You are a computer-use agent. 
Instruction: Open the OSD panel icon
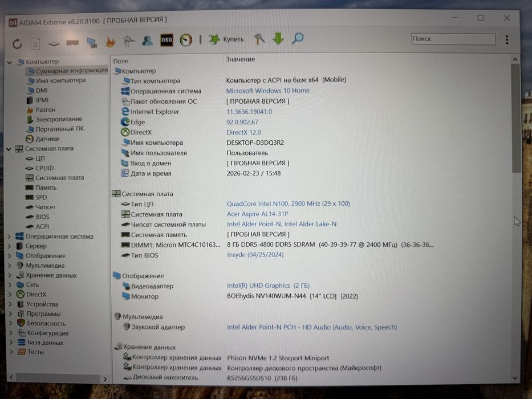pyautogui.click(x=166, y=40)
